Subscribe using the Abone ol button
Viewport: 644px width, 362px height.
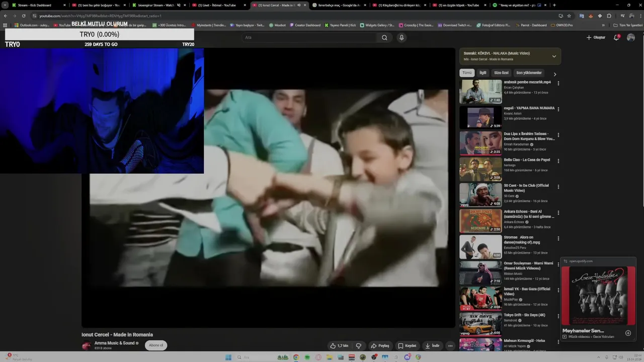pos(156,345)
